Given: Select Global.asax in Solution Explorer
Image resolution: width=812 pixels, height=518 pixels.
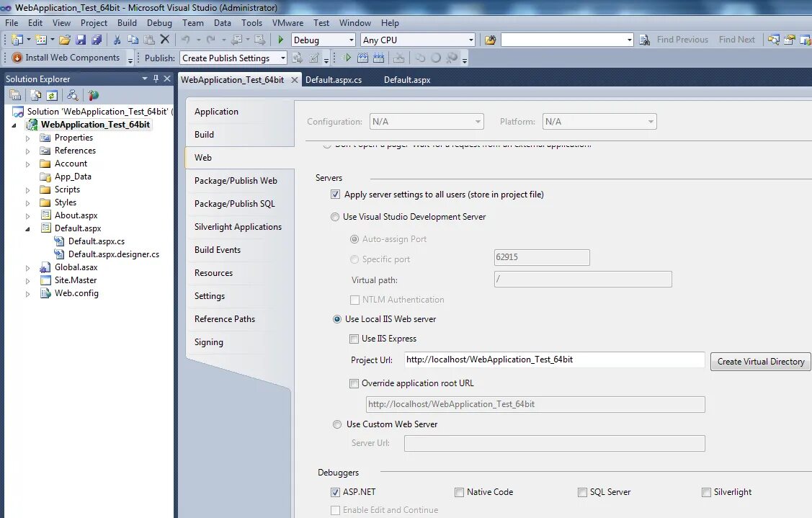Looking at the screenshot, I should [76, 267].
